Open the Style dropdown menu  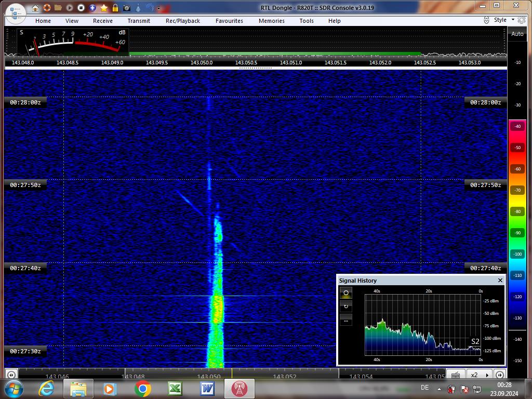tap(504, 20)
